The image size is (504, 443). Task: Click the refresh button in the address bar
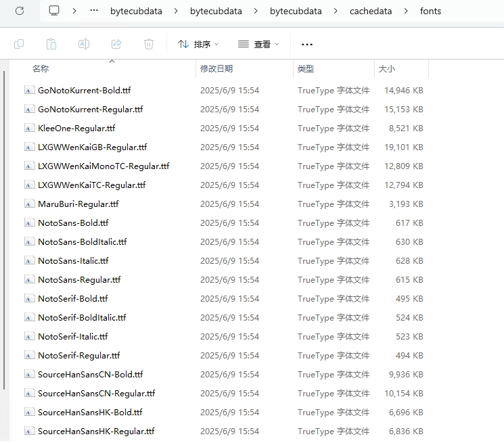20,11
